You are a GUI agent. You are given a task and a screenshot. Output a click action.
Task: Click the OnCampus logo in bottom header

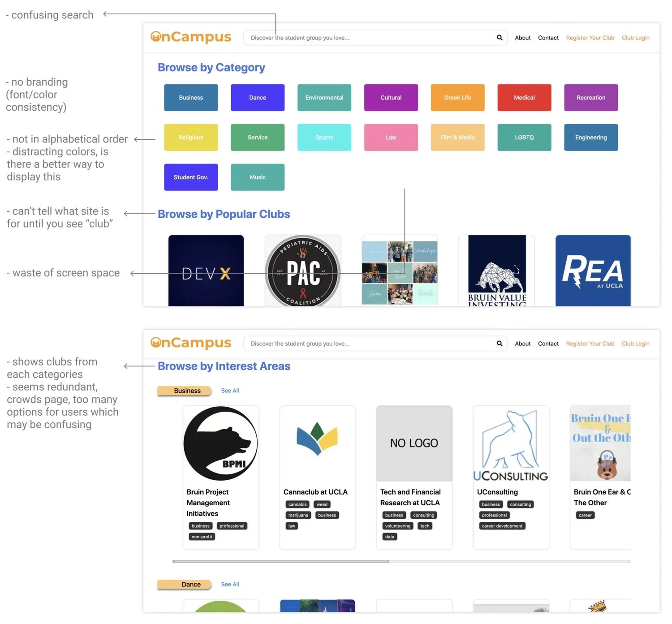(191, 343)
